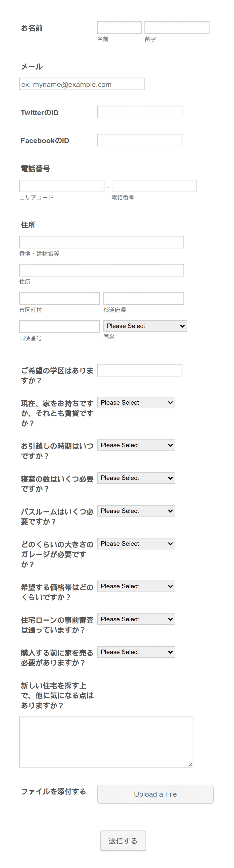Image resolution: width=234 pixels, height=868 pixels.
Task: Click the 送信する submit button
Action: point(123,841)
